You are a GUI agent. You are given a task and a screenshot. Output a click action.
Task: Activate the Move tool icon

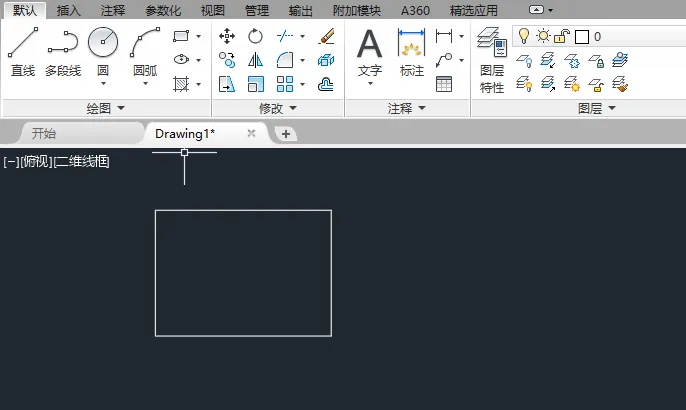227,36
